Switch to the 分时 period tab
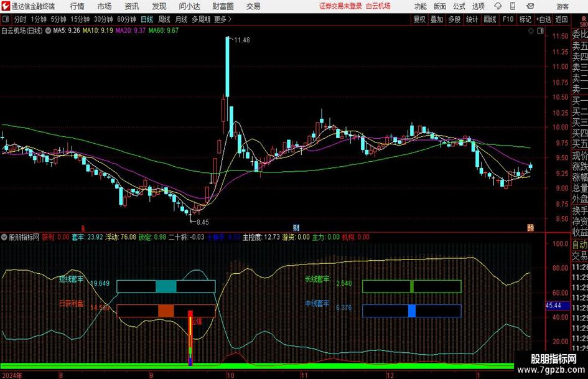 [20, 19]
